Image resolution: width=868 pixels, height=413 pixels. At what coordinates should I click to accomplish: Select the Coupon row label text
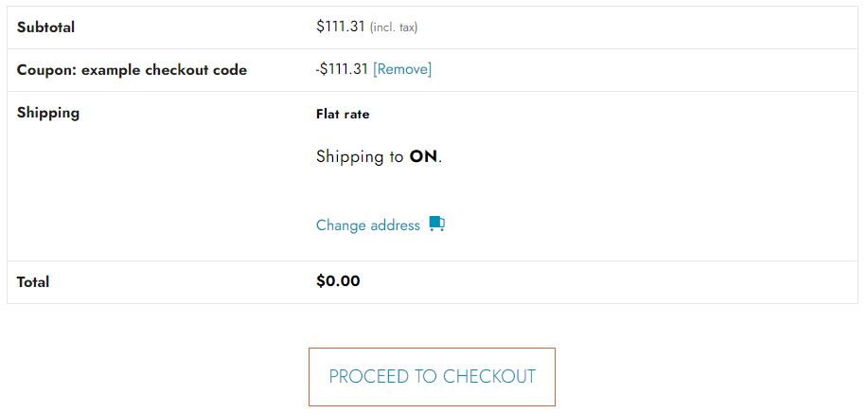coord(132,70)
